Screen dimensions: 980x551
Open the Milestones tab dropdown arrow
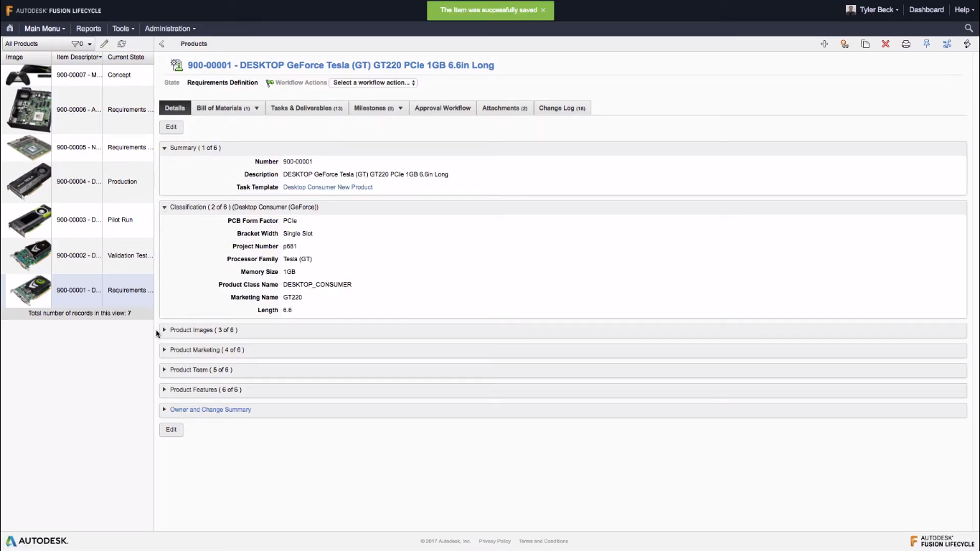point(400,108)
